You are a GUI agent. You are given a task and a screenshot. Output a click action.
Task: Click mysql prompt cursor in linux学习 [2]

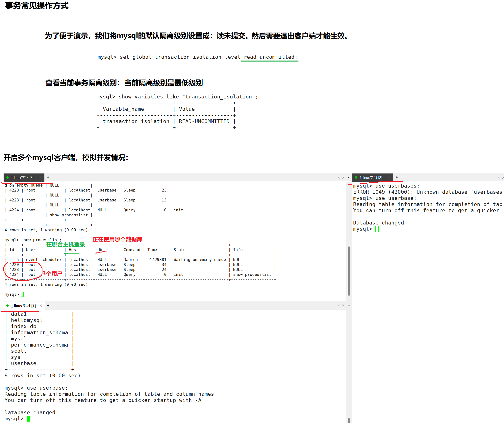377,229
